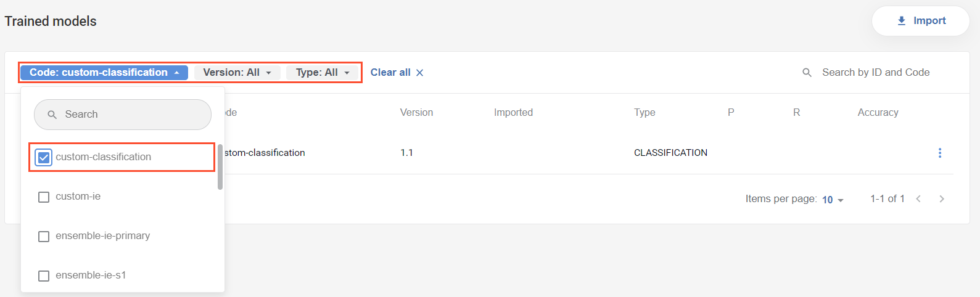
Task: Expand the Type: All filter dropdown
Action: [322, 73]
